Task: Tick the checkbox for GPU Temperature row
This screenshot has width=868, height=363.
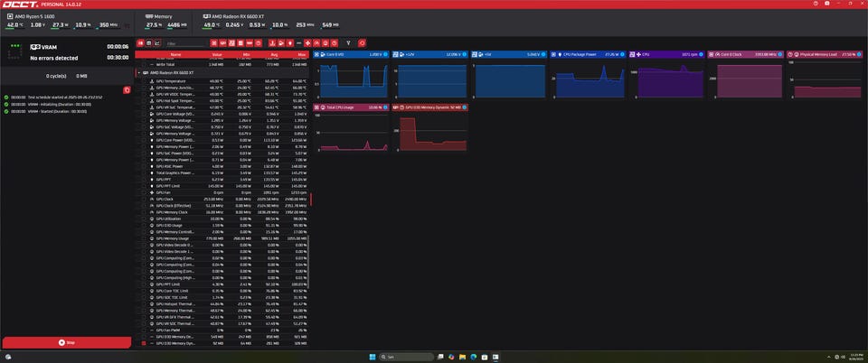Action: click(144, 81)
